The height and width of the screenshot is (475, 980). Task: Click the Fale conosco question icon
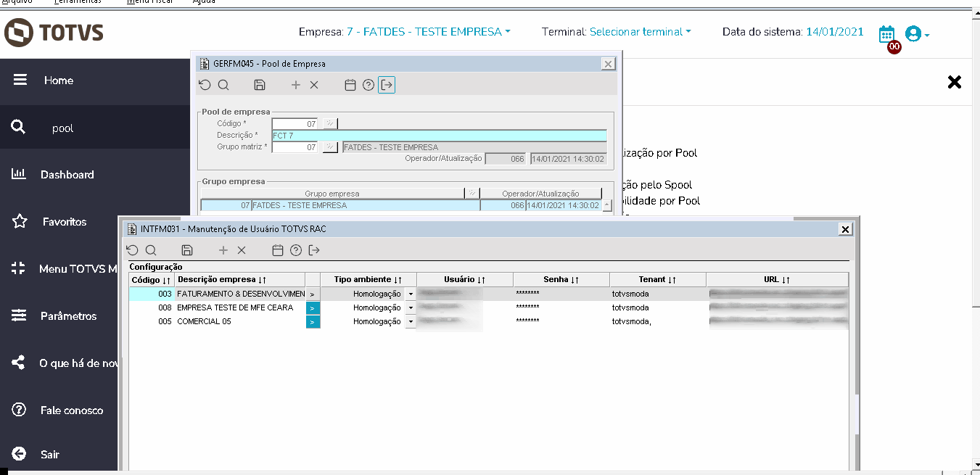pos(19,410)
